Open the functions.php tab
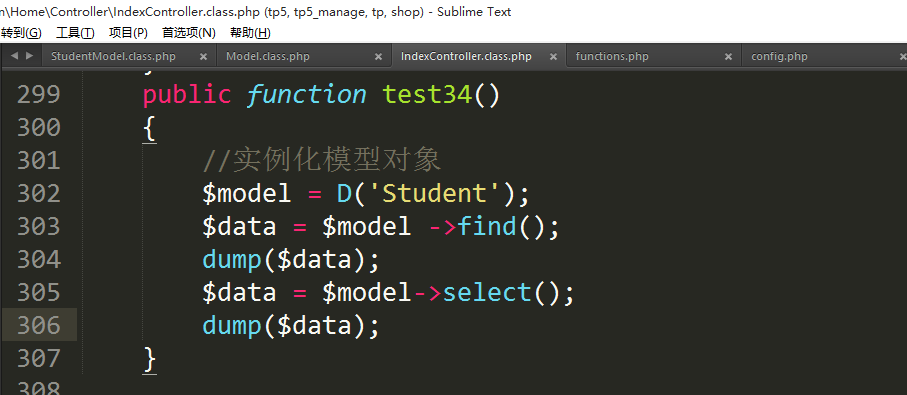Image resolution: width=907 pixels, height=395 pixels. click(x=612, y=57)
